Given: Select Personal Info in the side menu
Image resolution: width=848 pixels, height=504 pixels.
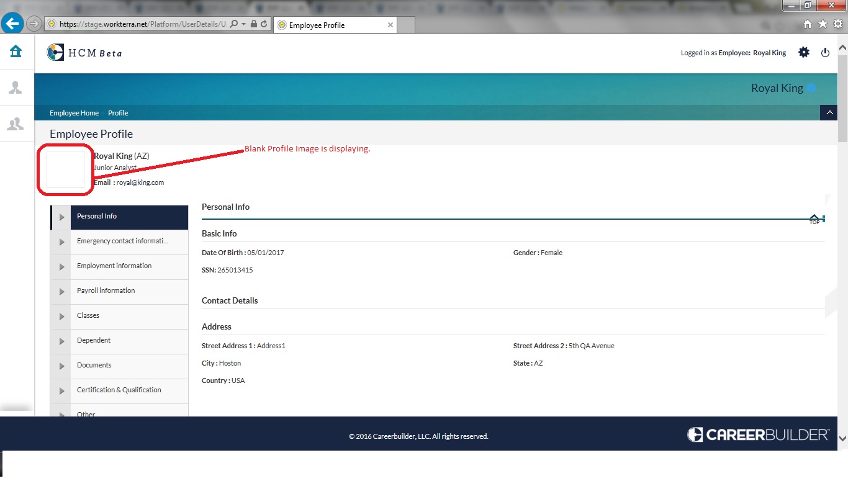Looking at the screenshot, I should [97, 217].
